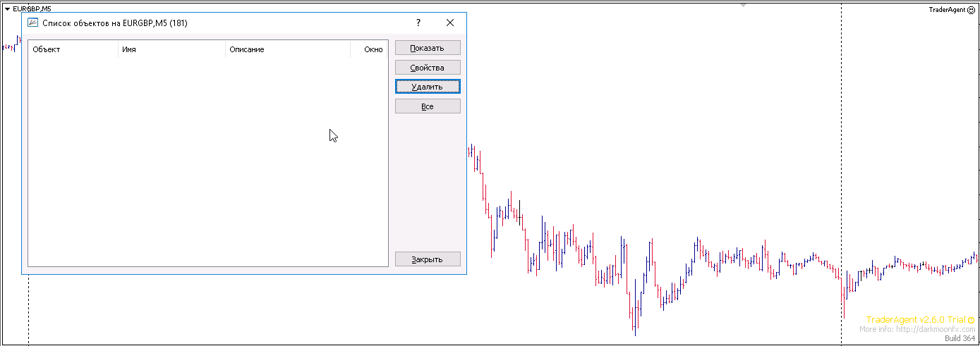Click the chart icon in dialog title
980x346 pixels.
coord(32,23)
